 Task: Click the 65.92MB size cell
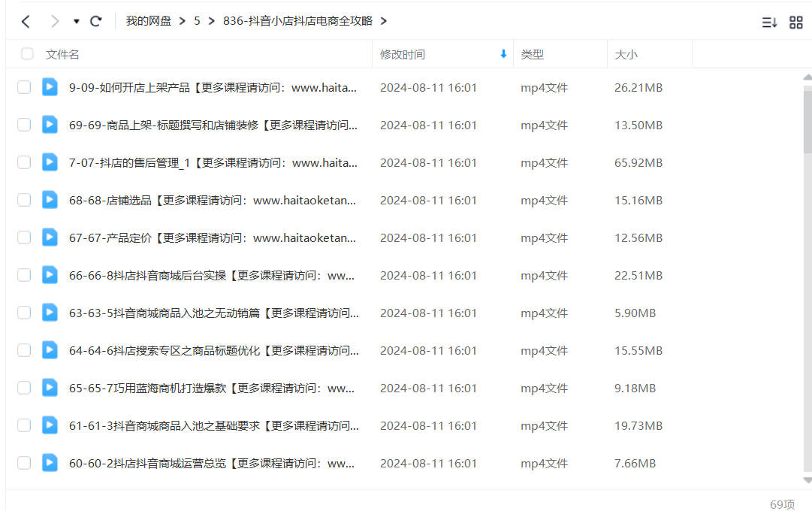click(638, 163)
